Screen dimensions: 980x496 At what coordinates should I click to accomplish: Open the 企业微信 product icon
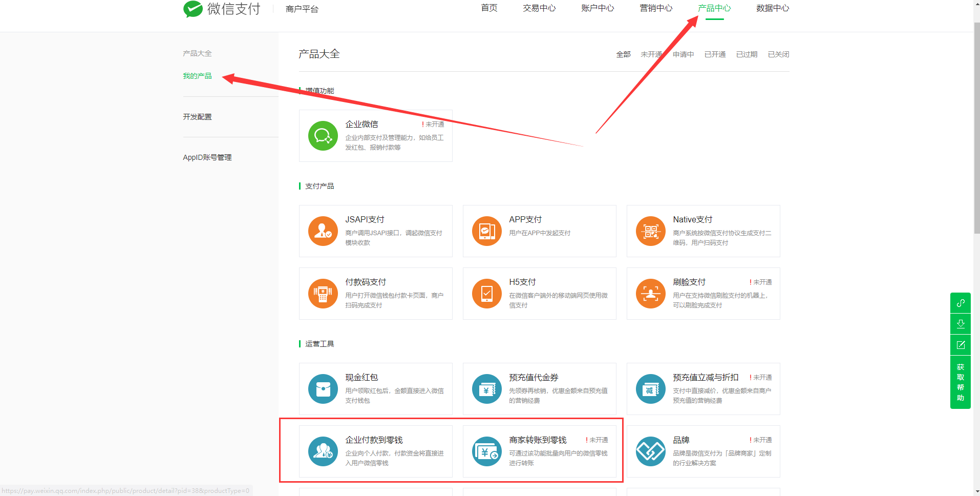click(x=323, y=136)
